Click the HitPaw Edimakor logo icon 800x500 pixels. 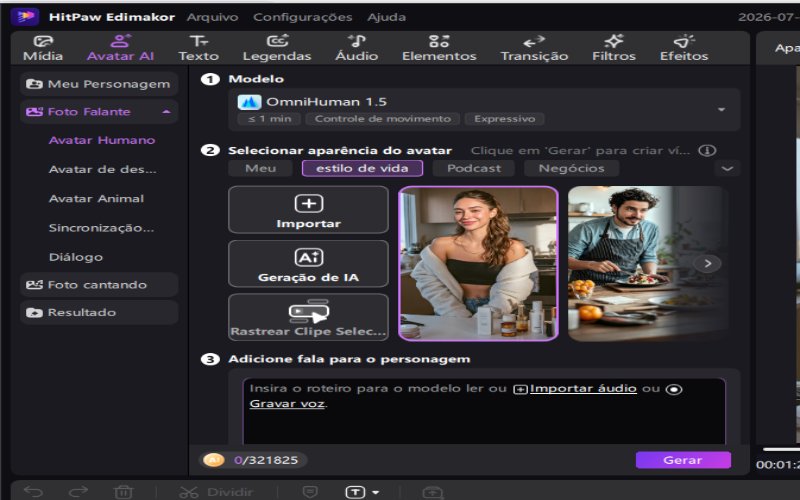(x=24, y=17)
